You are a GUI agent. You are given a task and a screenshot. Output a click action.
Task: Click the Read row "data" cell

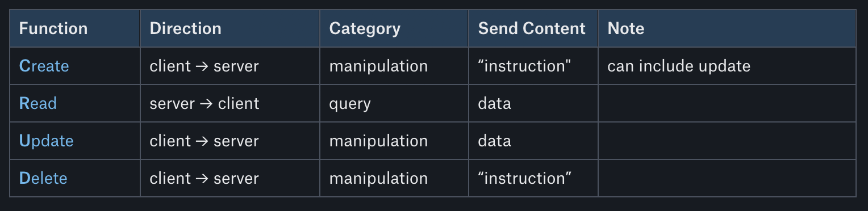(x=533, y=103)
